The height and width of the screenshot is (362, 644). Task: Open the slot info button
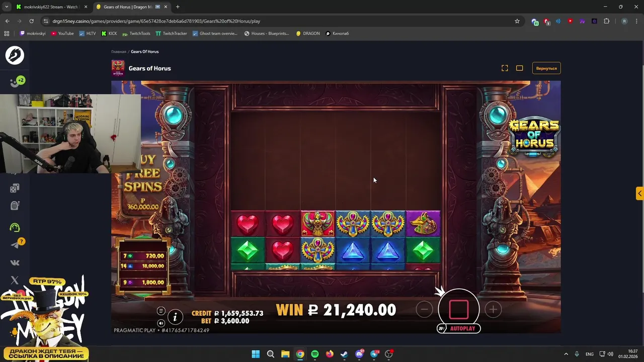tap(175, 317)
